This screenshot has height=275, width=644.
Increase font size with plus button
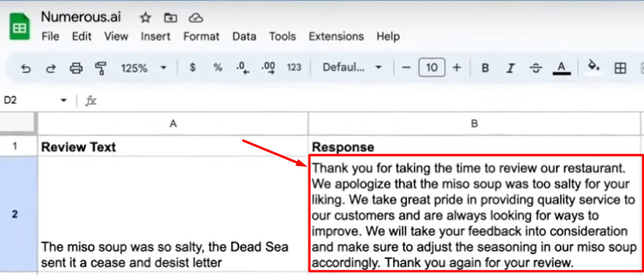[x=457, y=68]
